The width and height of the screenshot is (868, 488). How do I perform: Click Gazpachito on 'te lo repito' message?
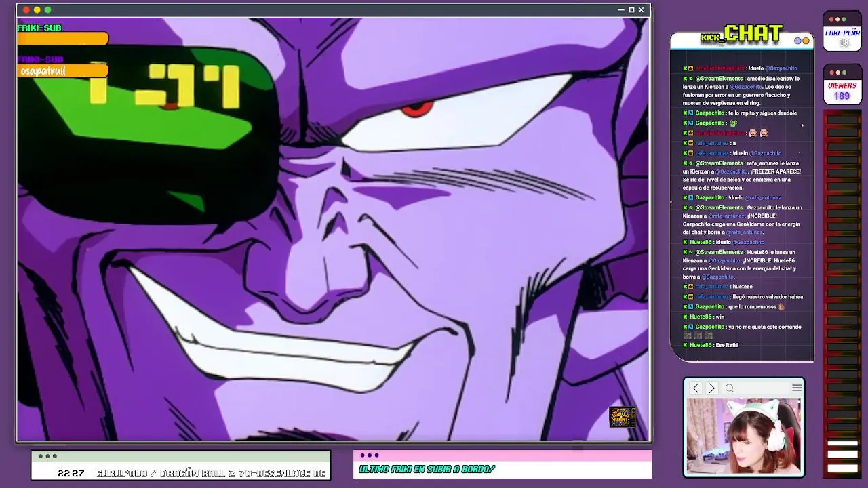[710, 113]
